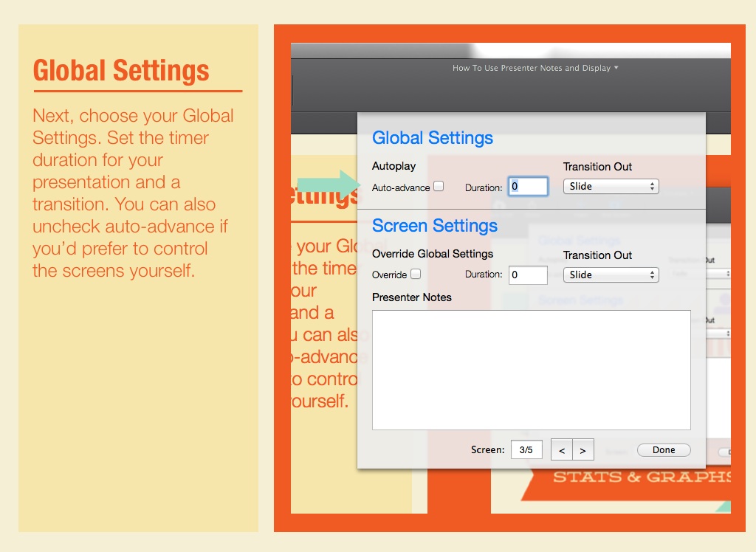Click the STATS & GRAPHS banner

pos(642,477)
